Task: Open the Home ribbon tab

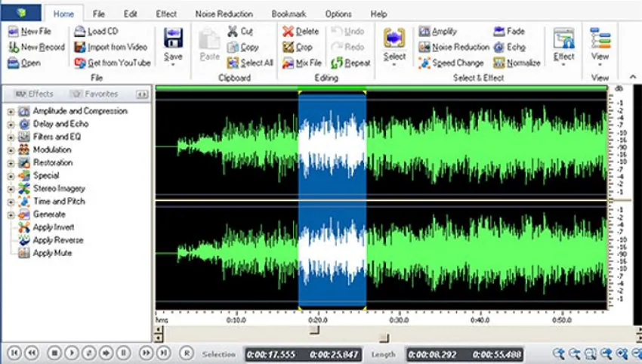Action: coord(63,14)
